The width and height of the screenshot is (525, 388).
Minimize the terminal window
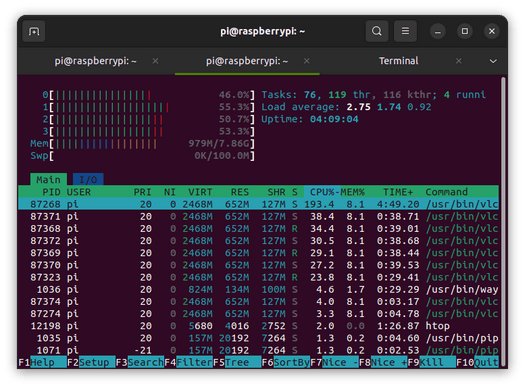click(x=437, y=31)
